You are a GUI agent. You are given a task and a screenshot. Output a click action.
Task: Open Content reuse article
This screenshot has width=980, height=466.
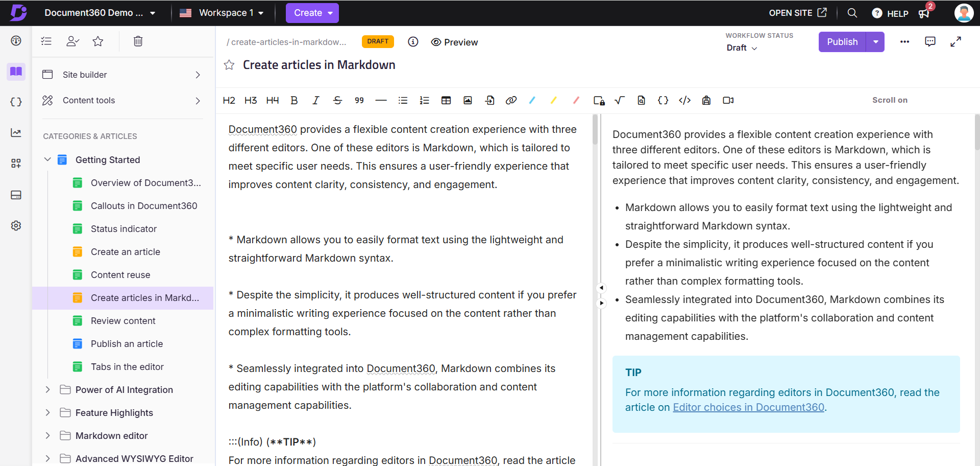(120, 275)
